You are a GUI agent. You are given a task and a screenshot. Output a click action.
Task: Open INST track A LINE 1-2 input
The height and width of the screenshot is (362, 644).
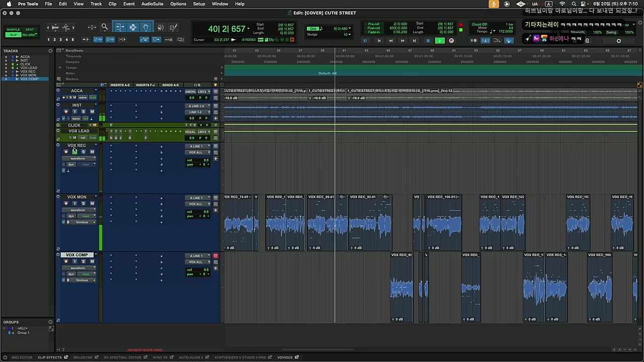coord(197,106)
